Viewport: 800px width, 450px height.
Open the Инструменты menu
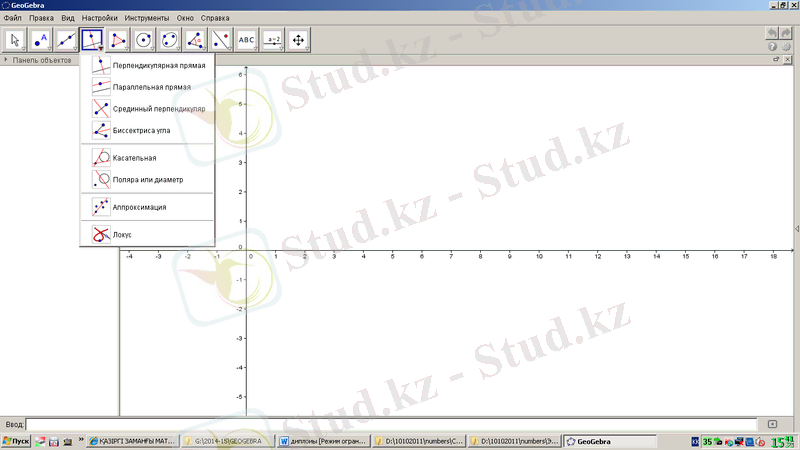click(x=147, y=18)
